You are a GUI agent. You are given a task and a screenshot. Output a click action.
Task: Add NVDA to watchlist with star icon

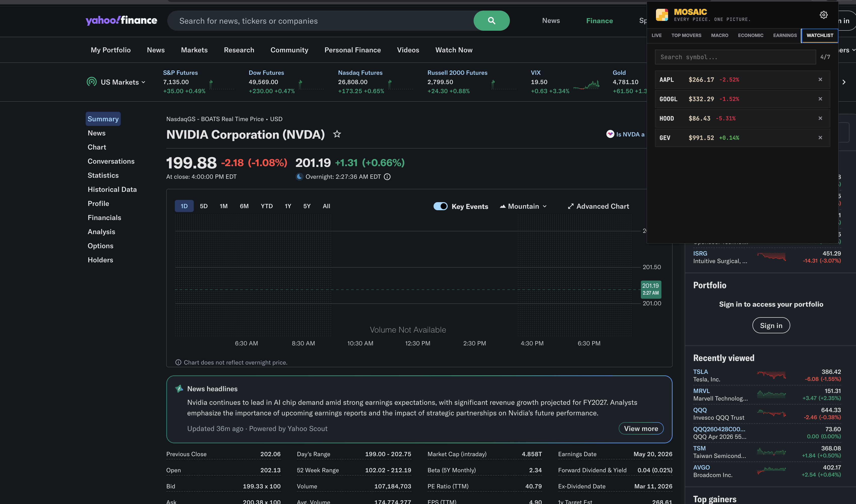pyautogui.click(x=337, y=134)
